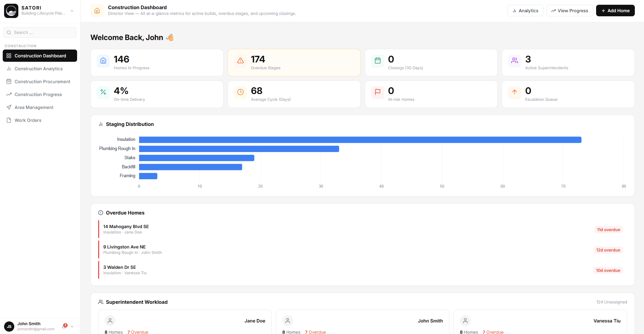Screen dimensions: 644x334
Task: Open Area Management in sidebar
Action: coord(40,107)
